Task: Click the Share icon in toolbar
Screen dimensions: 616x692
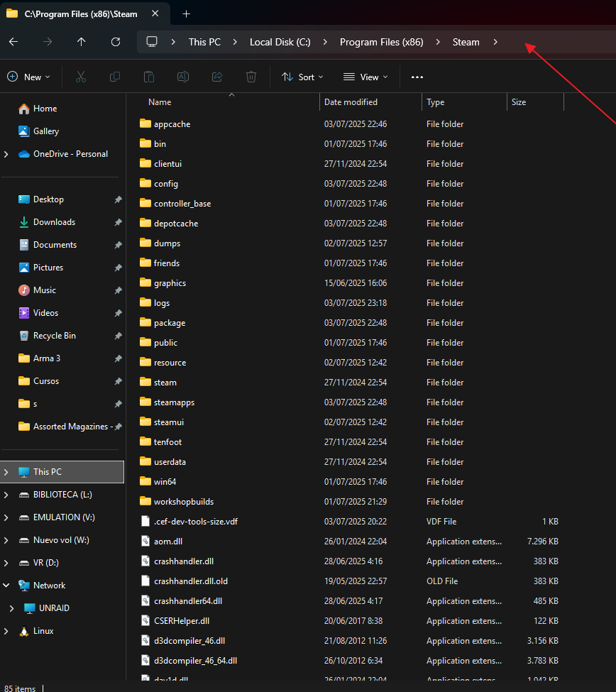Action: point(217,77)
